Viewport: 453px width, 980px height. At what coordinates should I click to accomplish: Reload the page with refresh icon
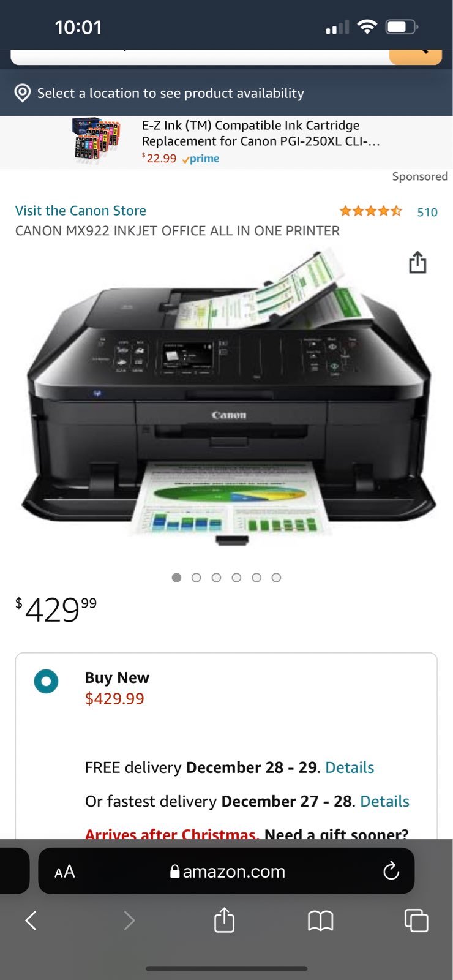click(x=391, y=871)
